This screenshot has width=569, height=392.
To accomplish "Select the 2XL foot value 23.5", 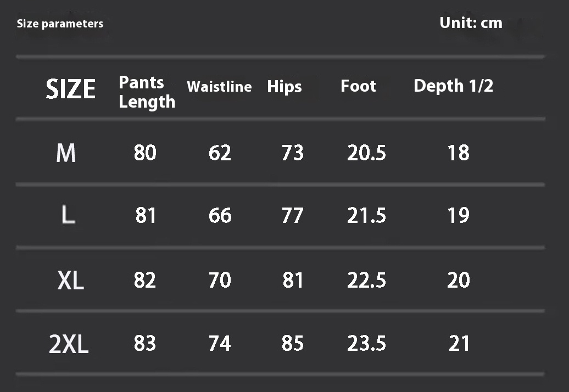I will pos(366,344).
